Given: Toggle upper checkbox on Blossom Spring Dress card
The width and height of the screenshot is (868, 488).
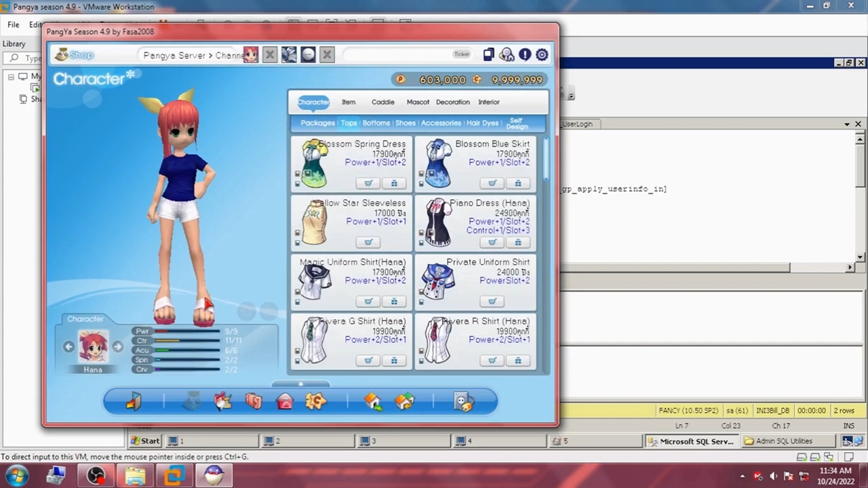Looking at the screenshot, I should [x=297, y=174].
